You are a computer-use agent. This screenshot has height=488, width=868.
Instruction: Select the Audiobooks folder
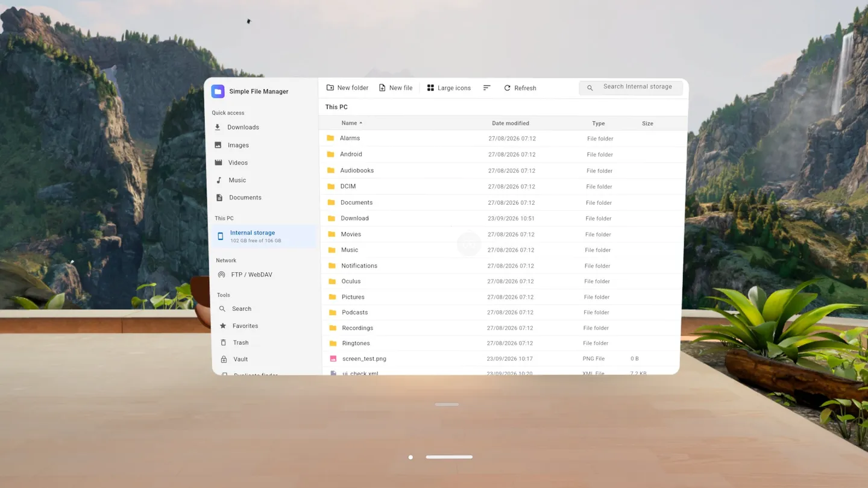click(503, 170)
